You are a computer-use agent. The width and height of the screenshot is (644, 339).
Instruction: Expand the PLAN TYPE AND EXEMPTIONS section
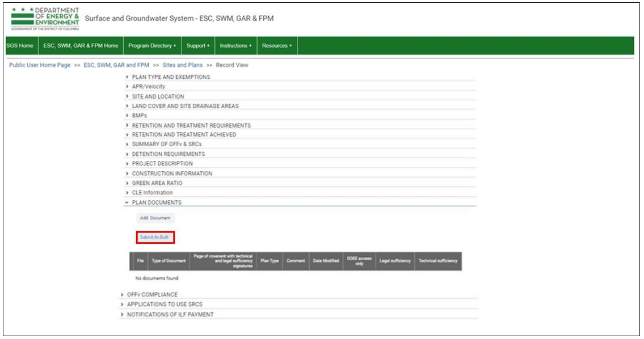pos(171,77)
